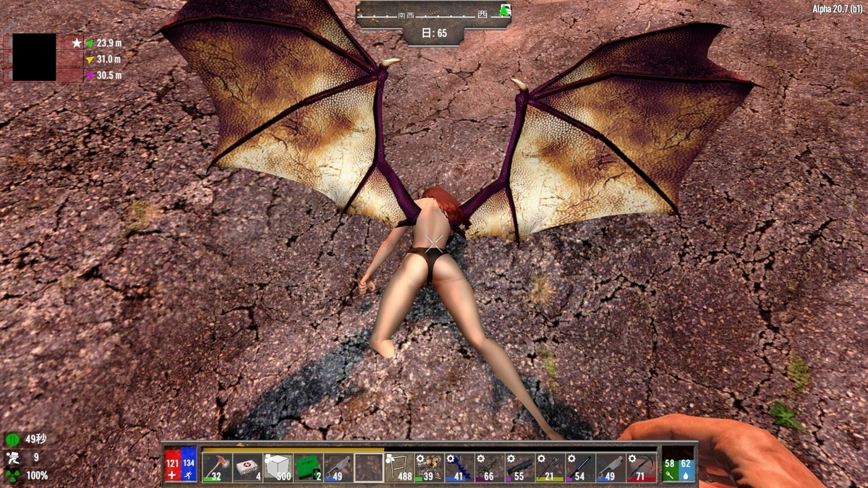Select the white block stack of 500
This screenshot has width=868, height=488.
[x=277, y=468]
